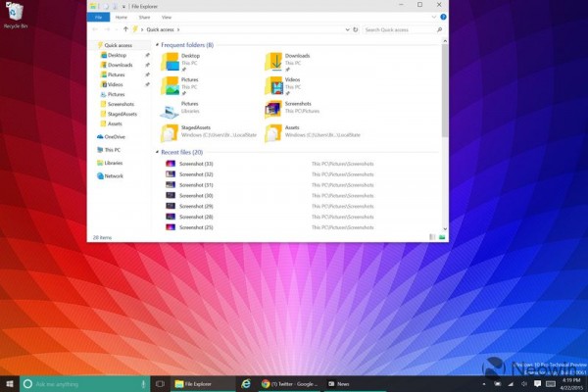Open the Videos folder icon
The width and height of the screenshot is (588, 392).
click(x=275, y=86)
